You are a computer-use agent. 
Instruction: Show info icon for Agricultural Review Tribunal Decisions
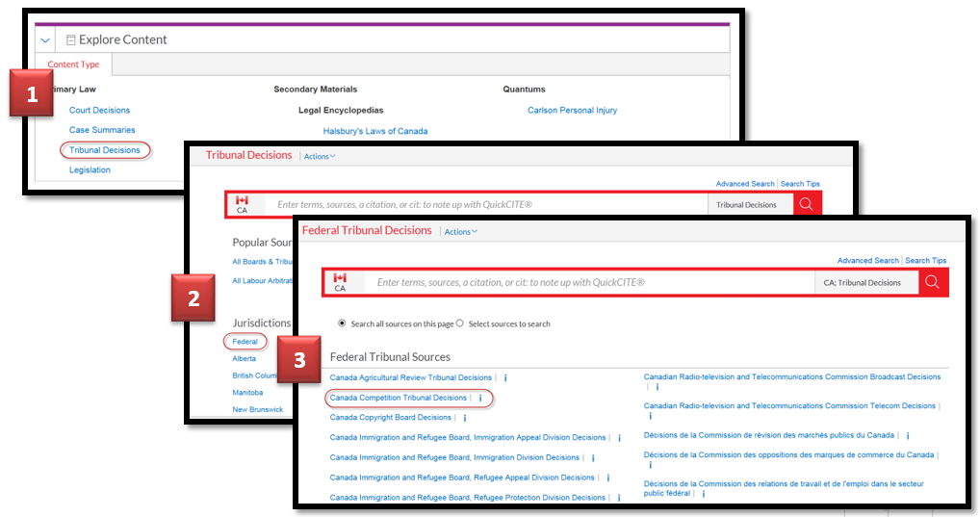coord(505,378)
